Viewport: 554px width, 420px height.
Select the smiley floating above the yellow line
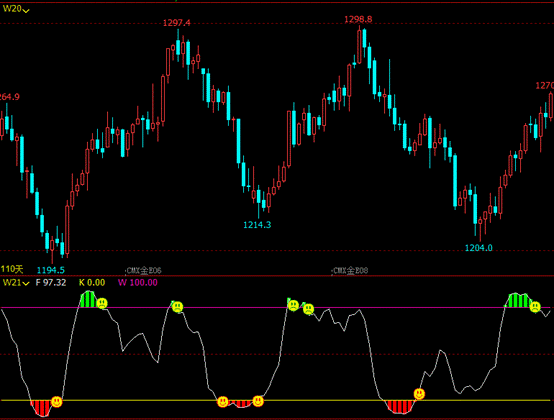click(419, 394)
